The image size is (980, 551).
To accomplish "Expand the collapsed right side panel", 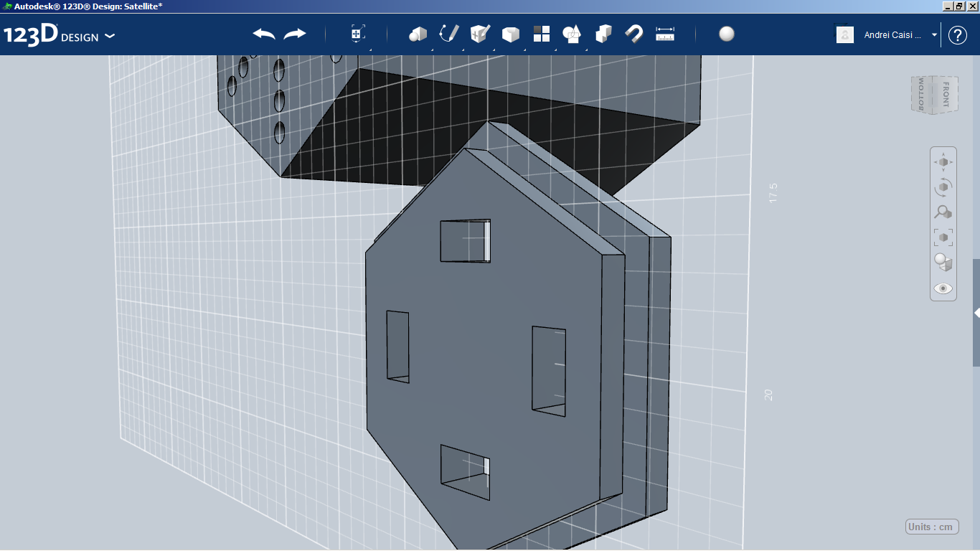I will point(976,313).
